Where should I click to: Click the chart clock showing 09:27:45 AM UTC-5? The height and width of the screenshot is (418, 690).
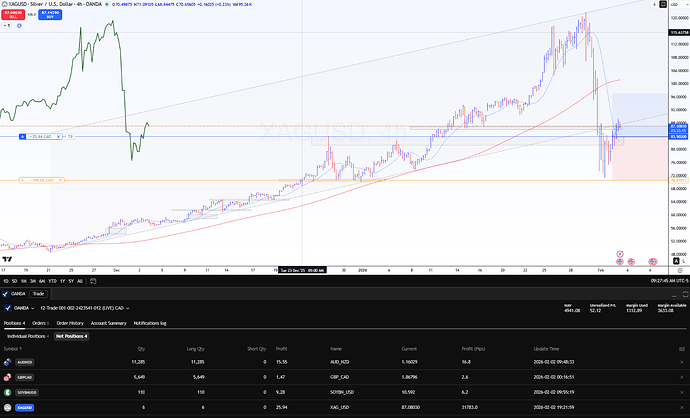[x=668, y=281]
